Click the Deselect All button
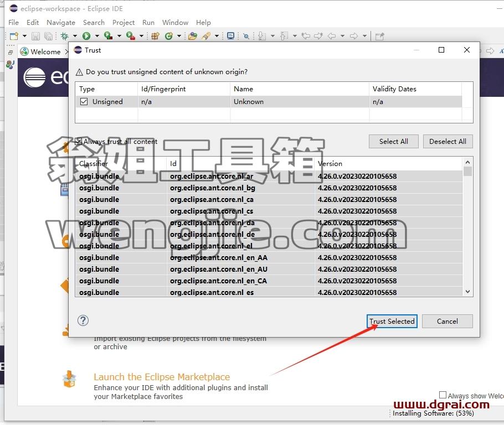This screenshot has width=504, height=425. [x=448, y=141]
